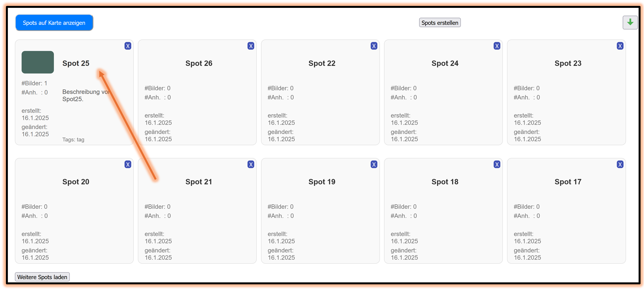644x289 pixels.
Task: Load more spots with Weitere Spots laden
Action: (x=42, y=277)
